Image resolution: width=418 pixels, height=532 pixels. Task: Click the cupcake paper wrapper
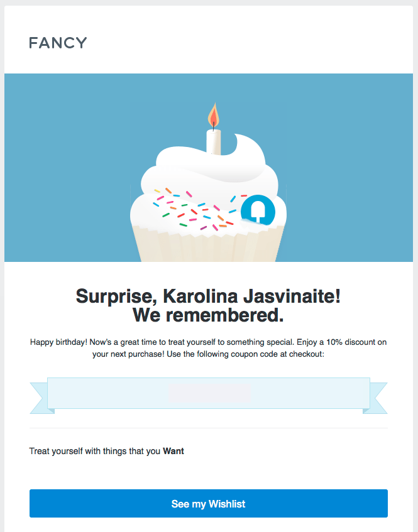tap(208, 244)
